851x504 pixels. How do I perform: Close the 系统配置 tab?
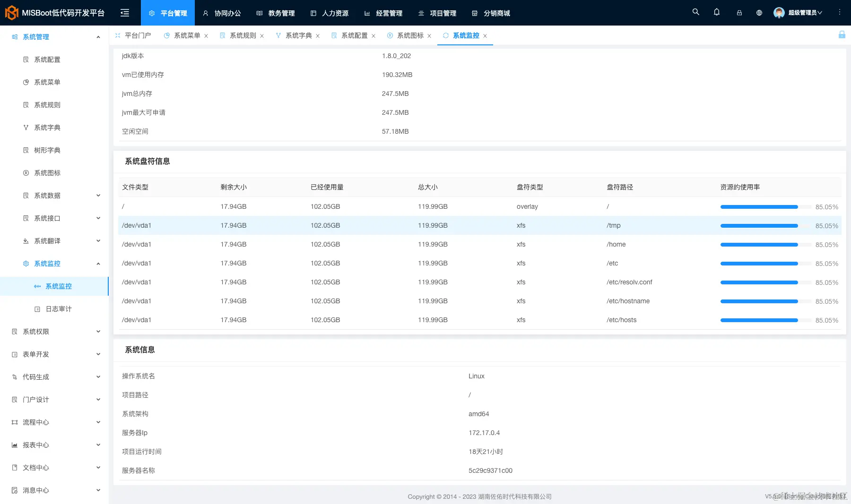(x=373, y=36)
